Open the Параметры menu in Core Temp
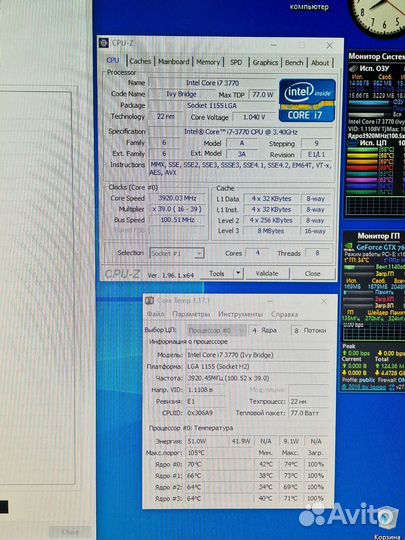Screen dimensions: 405x540 (x=191, y=314)
